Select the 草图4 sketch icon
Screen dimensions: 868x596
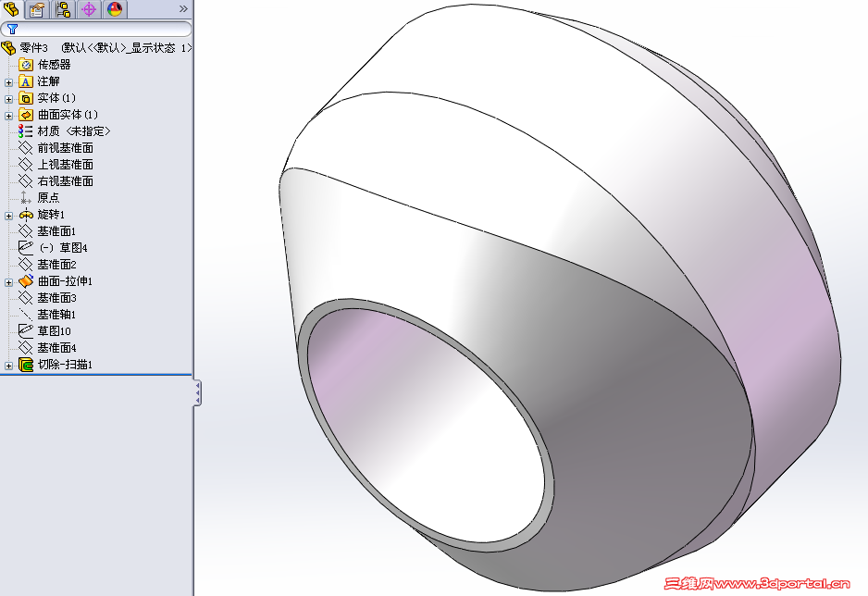click(26, 247)
